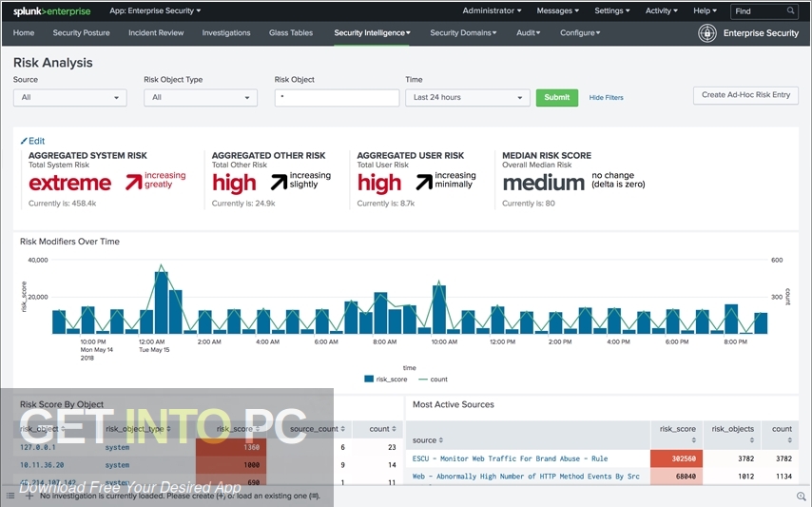Open the Messages menu
Screen dimensions: 812x507
557,10
